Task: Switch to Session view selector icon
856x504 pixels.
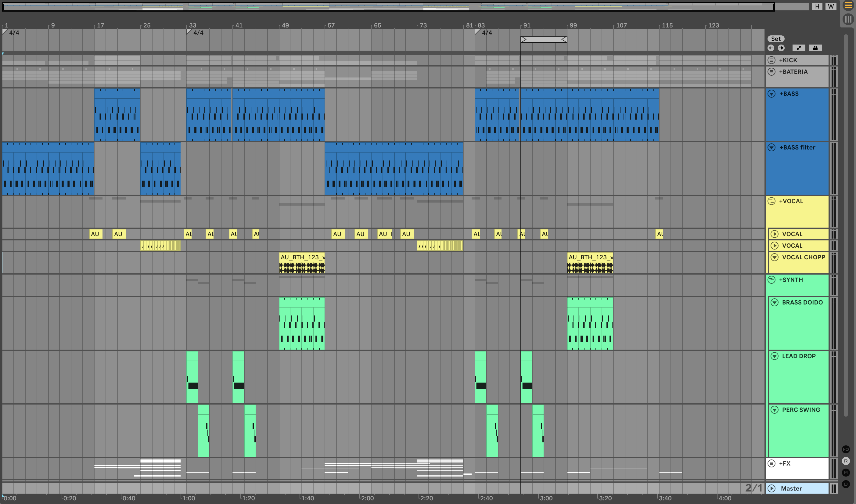Action: [x=848, y=19]
